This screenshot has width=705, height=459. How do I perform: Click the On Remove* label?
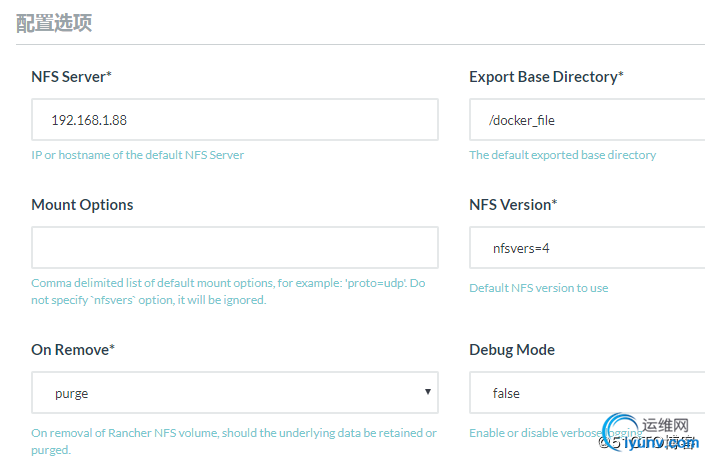[73, 349]
